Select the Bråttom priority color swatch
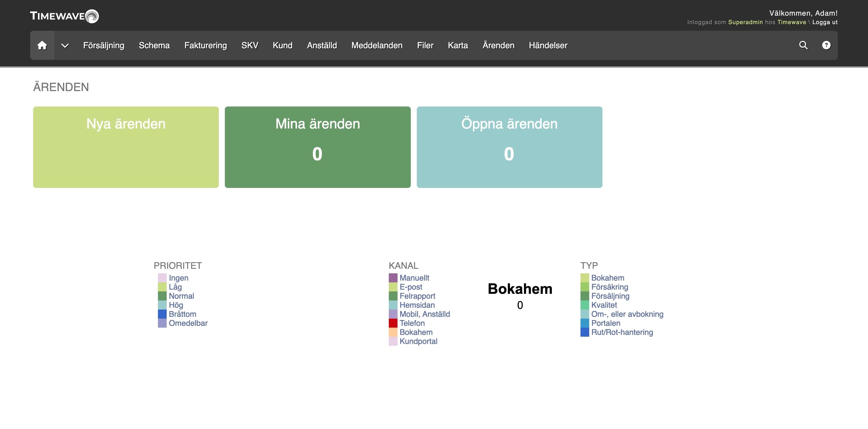The image size is (868, 429). [x=162, y=314]
